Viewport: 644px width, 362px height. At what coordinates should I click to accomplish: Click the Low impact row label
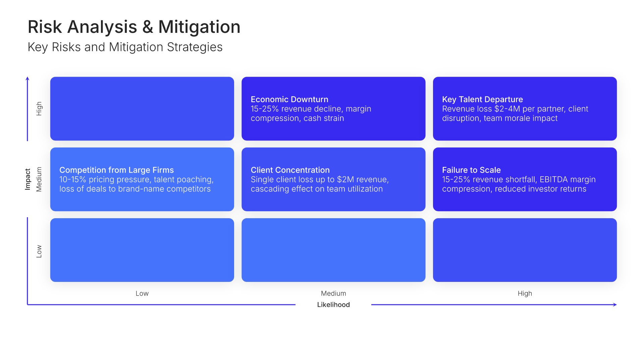[39, 251]
